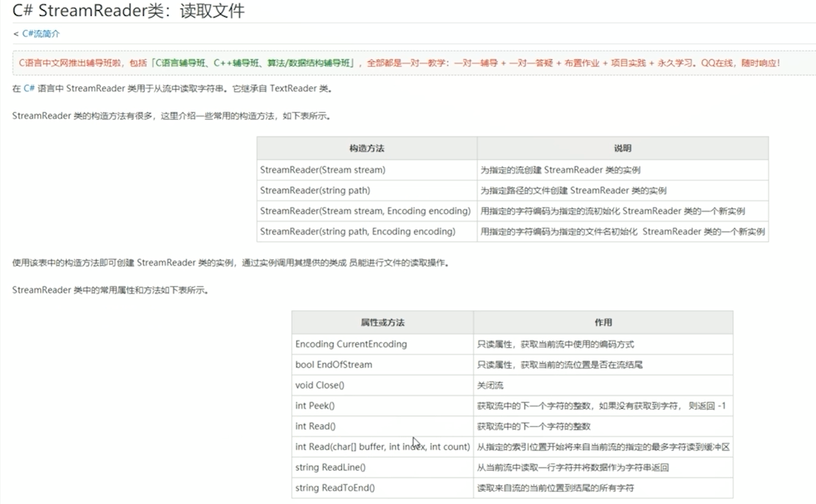Screen dimensions: 816x504
Task: Click the 说明 table header
Action: point(623,148)
